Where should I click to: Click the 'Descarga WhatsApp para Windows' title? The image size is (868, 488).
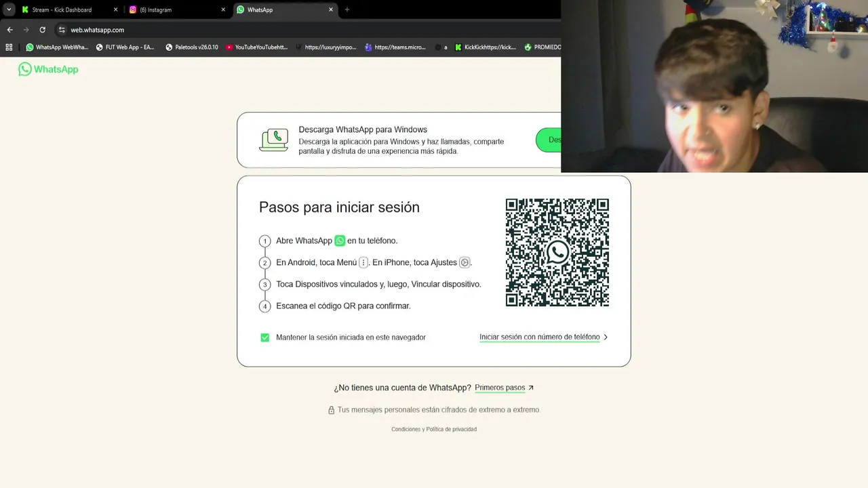pyautogui.click(x=363, y=129)
